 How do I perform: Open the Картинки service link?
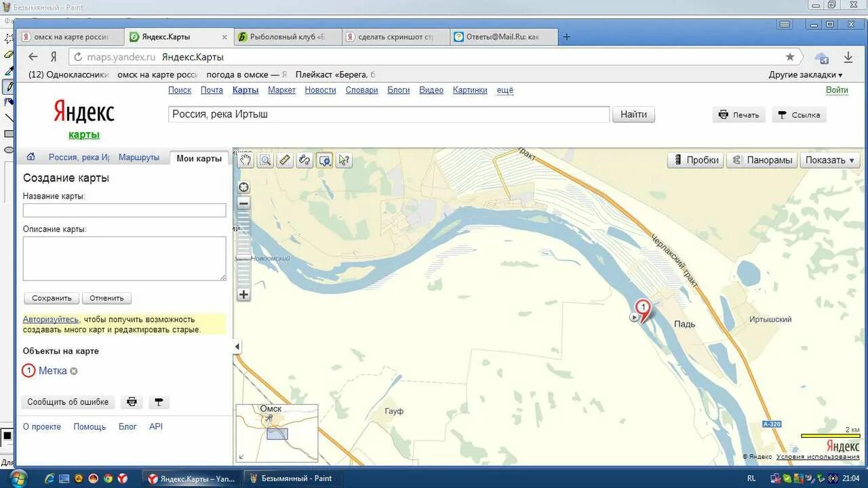pyautogui.click(x=470, y=90)
